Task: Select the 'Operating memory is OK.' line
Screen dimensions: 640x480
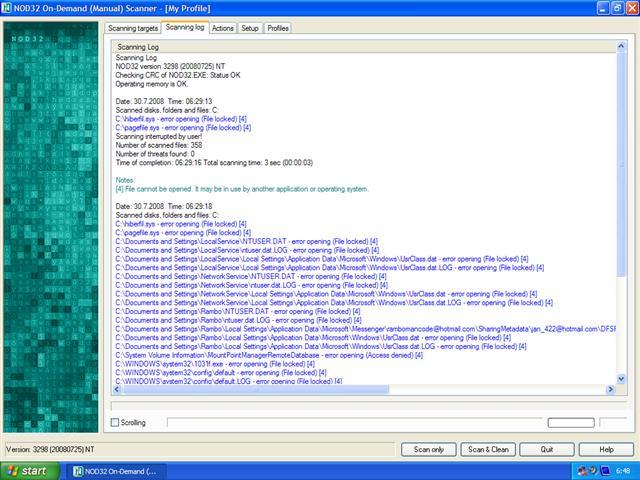Action: [x=152, y=84]
